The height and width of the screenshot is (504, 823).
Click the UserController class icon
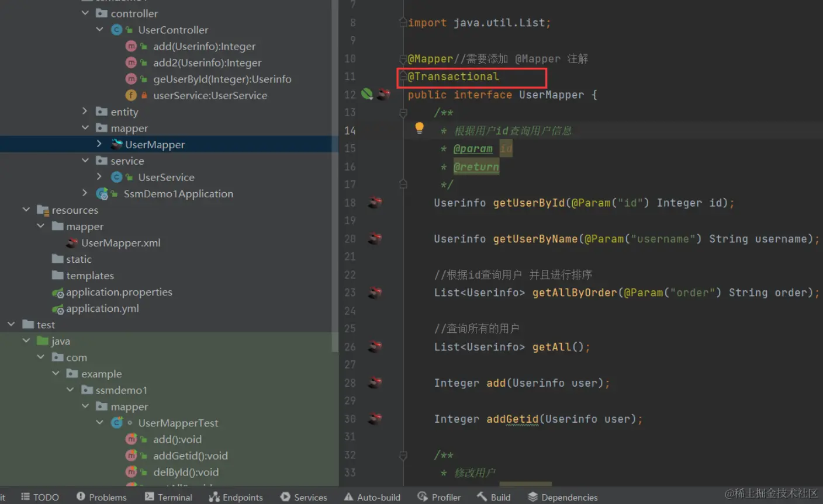click(116, 30)
